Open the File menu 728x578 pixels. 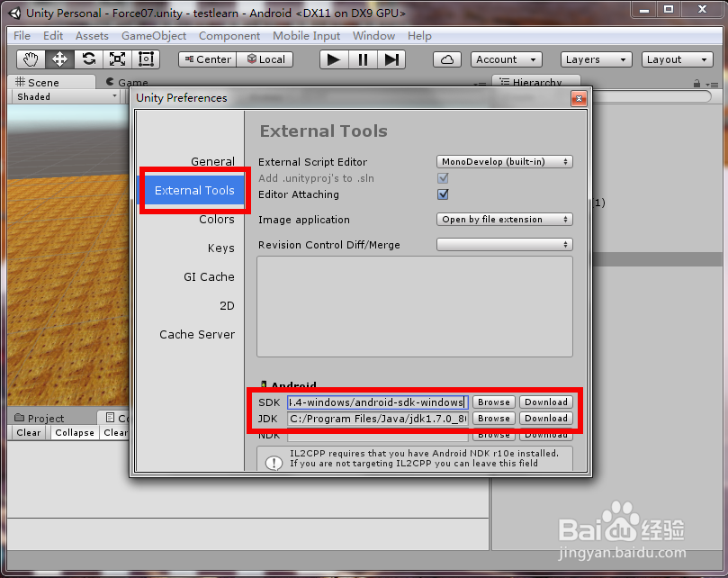(x=22, y=36)
